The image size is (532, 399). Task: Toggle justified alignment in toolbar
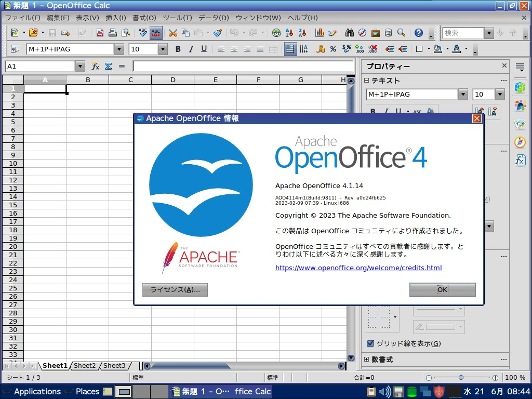point(260,49)
